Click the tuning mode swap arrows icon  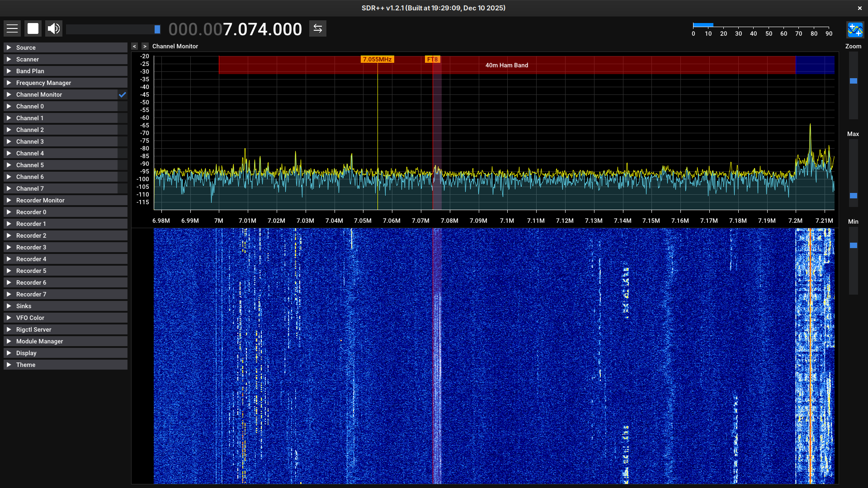click(x=318, y=29)
